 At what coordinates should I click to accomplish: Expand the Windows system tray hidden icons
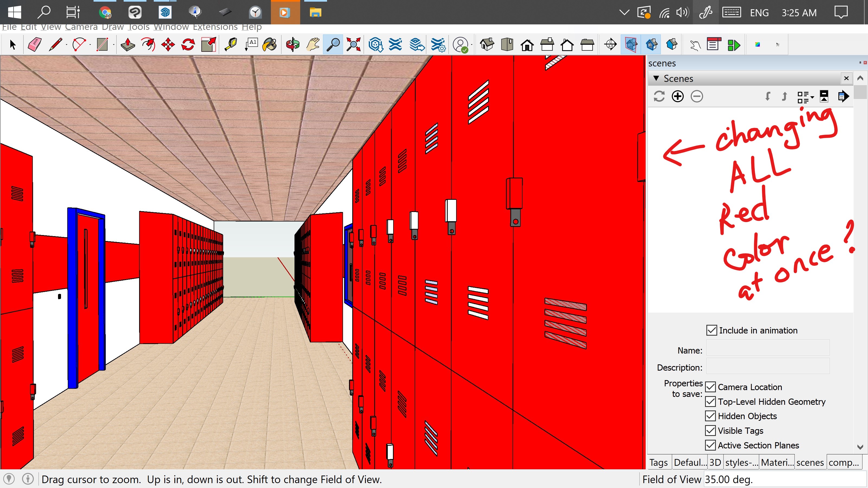click(624, 13)
